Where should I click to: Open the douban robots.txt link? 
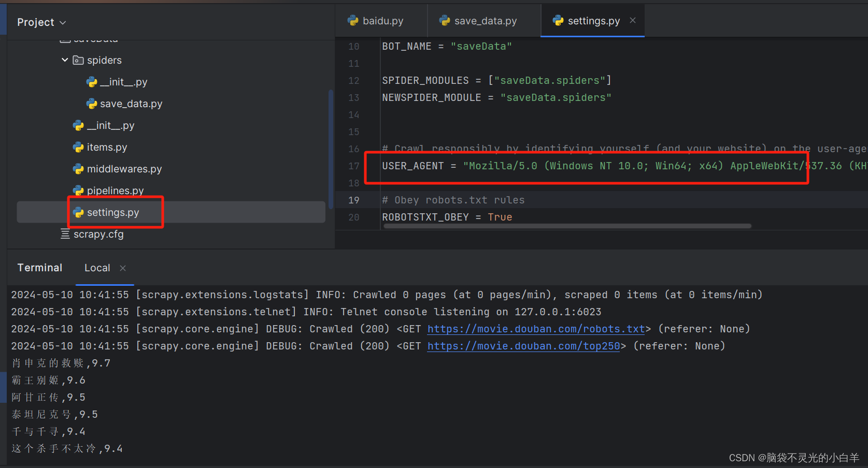click(536, 329)
